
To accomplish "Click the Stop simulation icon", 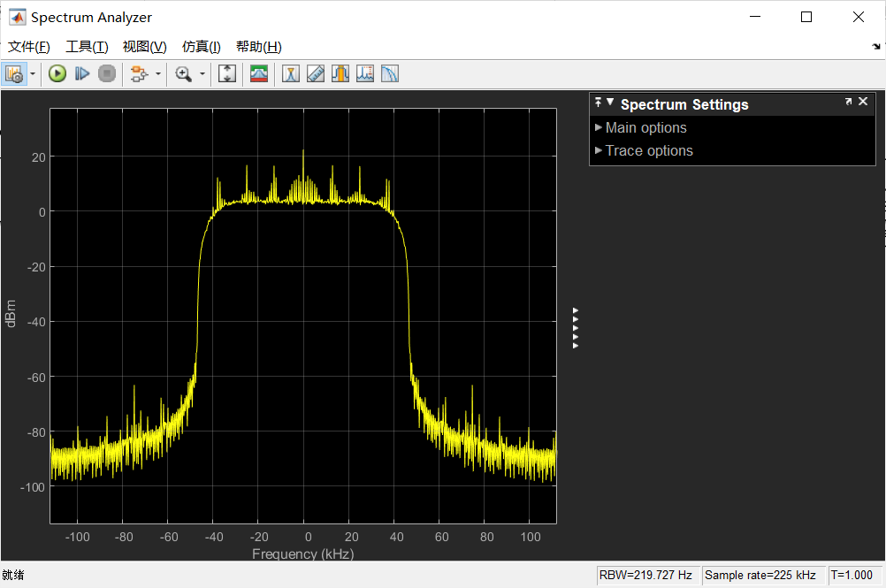I will (107, 73).
